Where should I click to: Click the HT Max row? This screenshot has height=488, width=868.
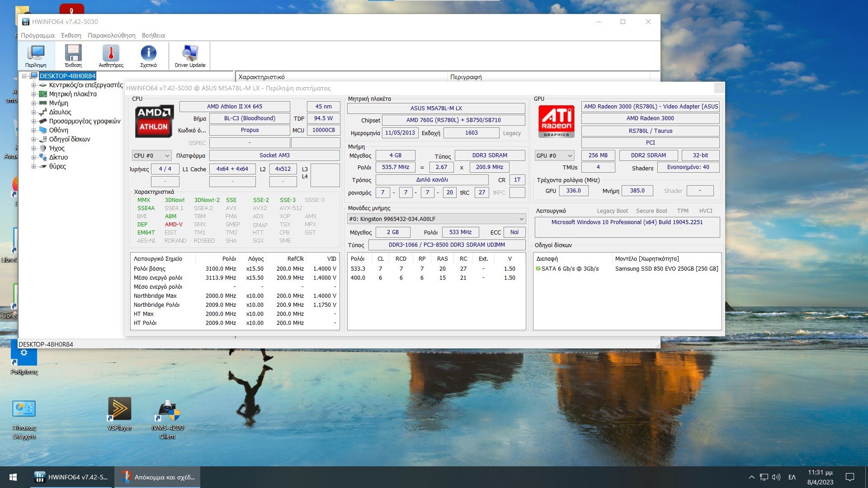[235, 314]
